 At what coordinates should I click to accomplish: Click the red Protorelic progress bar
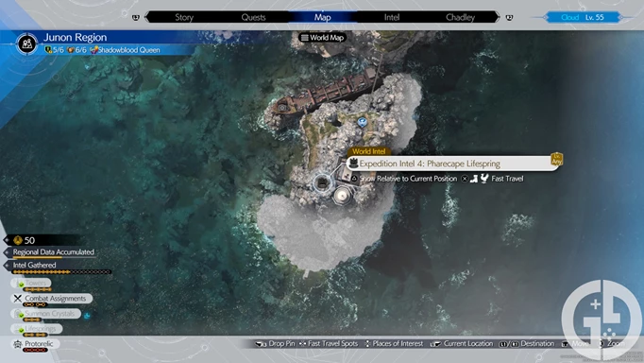pos(35,351)
